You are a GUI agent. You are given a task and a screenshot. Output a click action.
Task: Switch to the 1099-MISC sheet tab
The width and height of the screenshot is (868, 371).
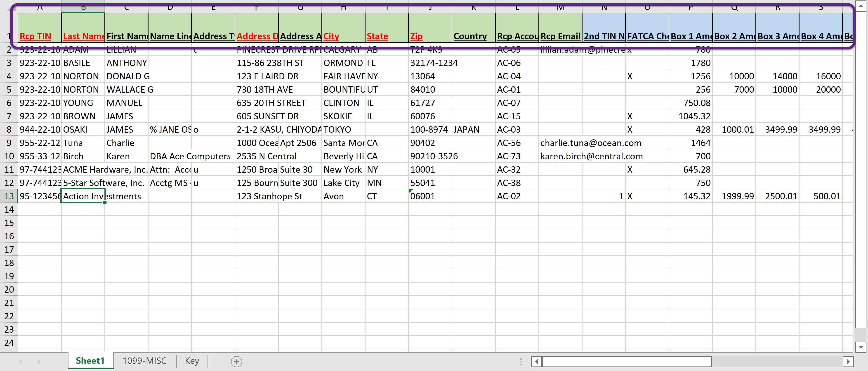pyautogui.click(x=145, y=361)
